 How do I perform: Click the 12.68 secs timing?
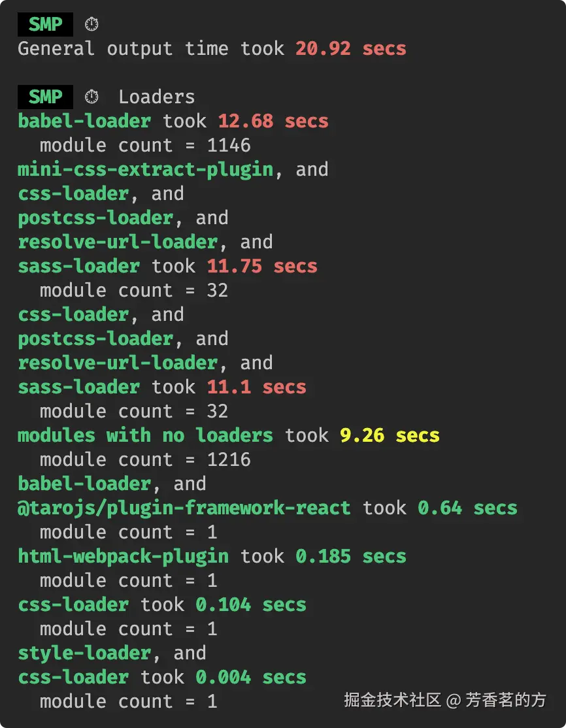click(273, 121)
